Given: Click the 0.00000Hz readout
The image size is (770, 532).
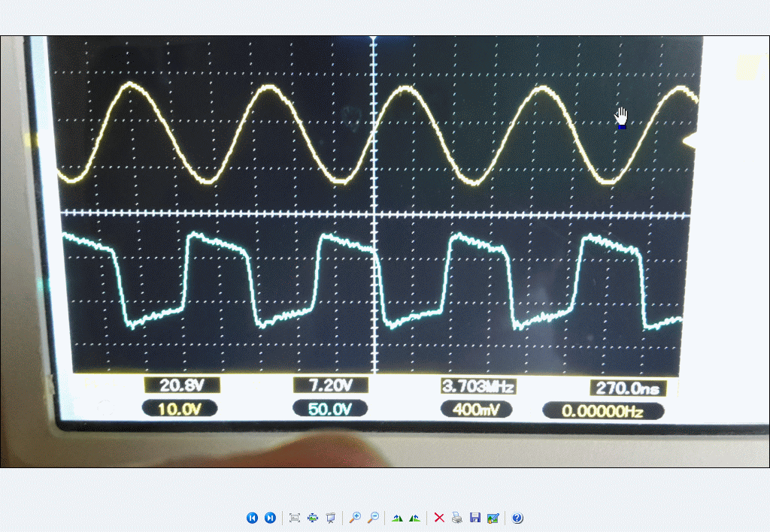Looking at the screenshot, I should [x=604, y=411].
